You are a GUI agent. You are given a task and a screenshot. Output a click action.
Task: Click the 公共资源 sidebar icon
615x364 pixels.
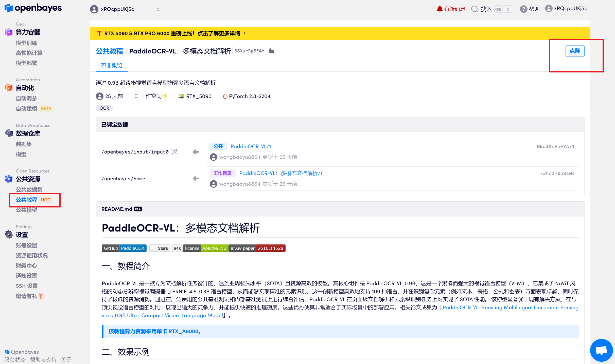(x=8, y=179)
